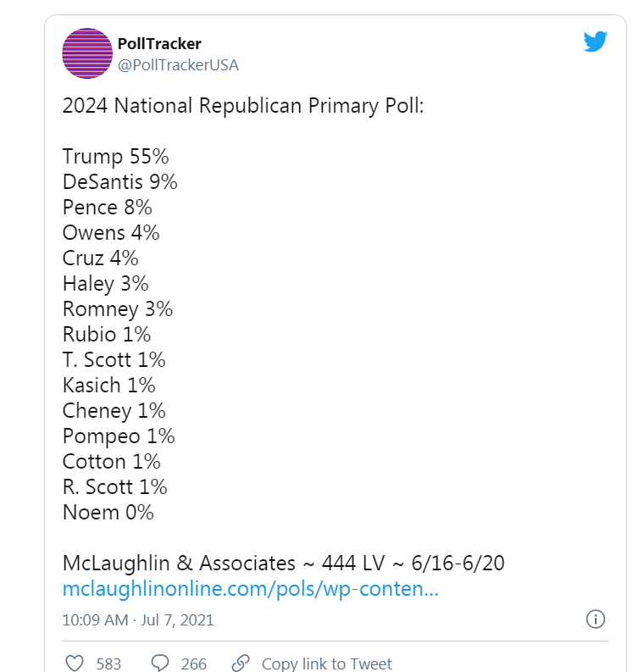Viewport: 644px width, 672px height.
Task: Click the Twitter bird logo icon
Action: [x=595, y=42]
